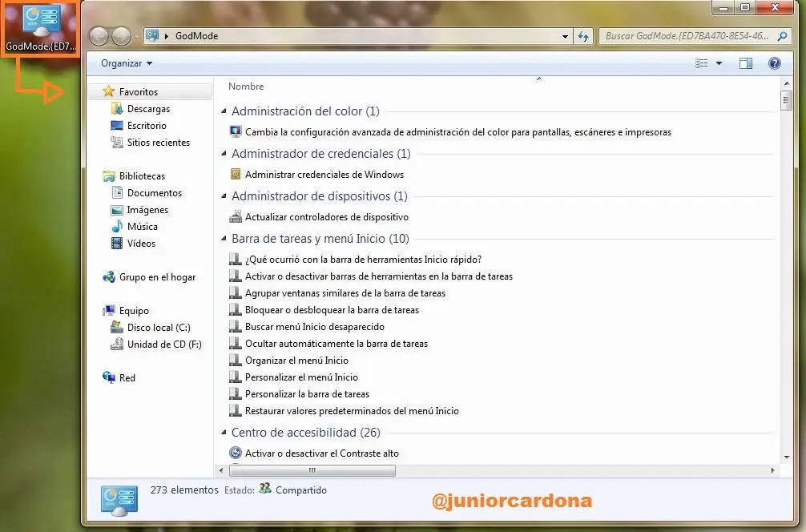
Task: Sort by the Nombre column header
Action: pos(246,87)
